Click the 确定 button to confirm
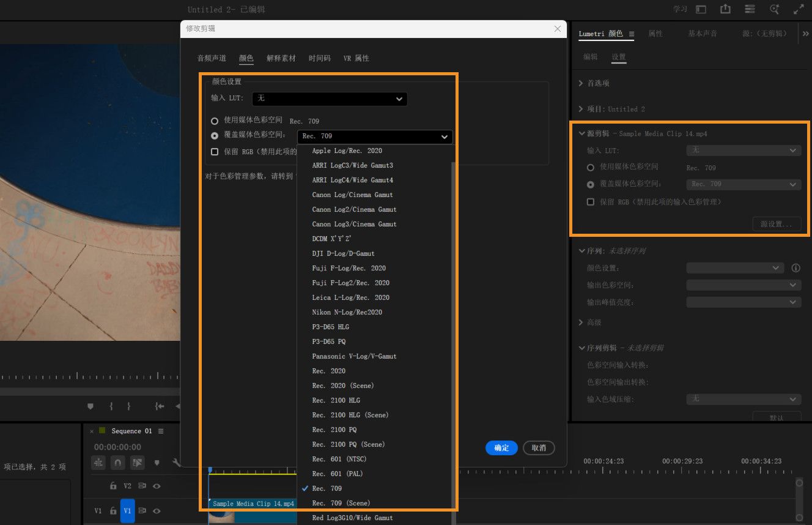The width and height of the screenshot is (812, 525). [501, 448]
